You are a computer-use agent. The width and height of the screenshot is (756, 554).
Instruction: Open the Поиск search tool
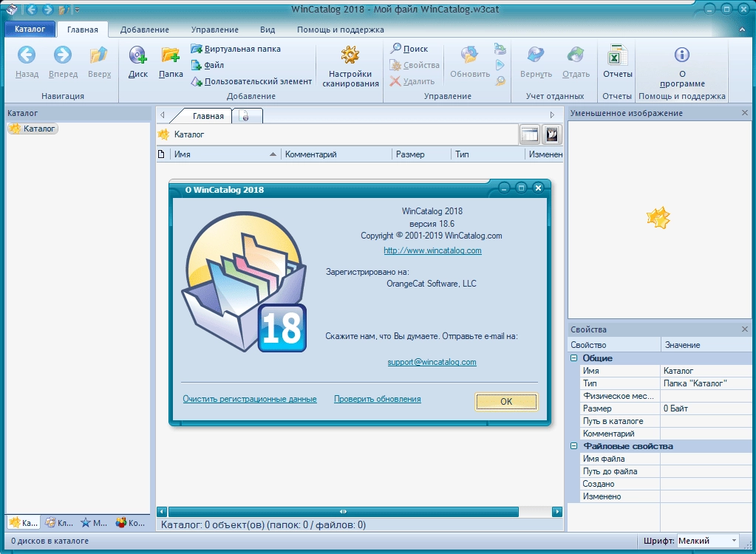point(409,49)
